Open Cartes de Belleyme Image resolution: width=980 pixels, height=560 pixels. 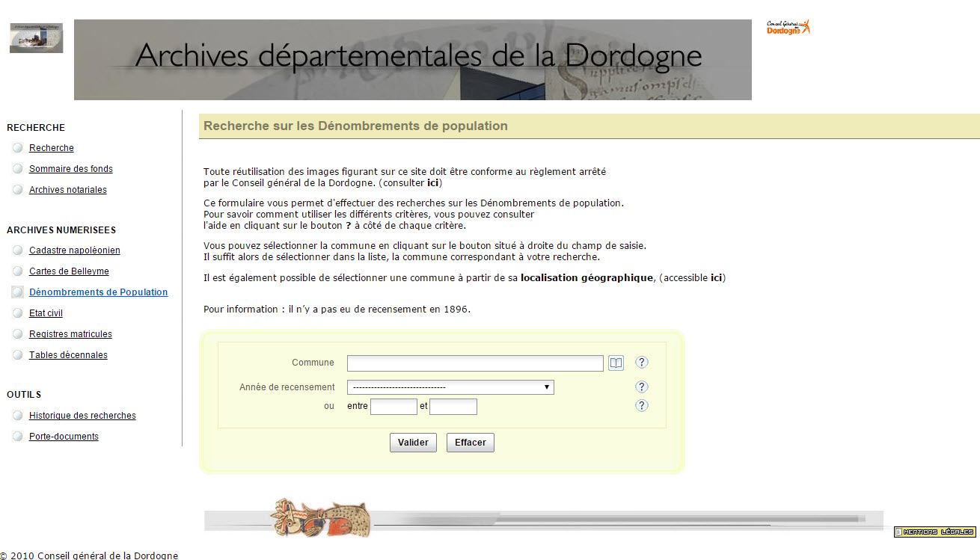tap(69, 271)
